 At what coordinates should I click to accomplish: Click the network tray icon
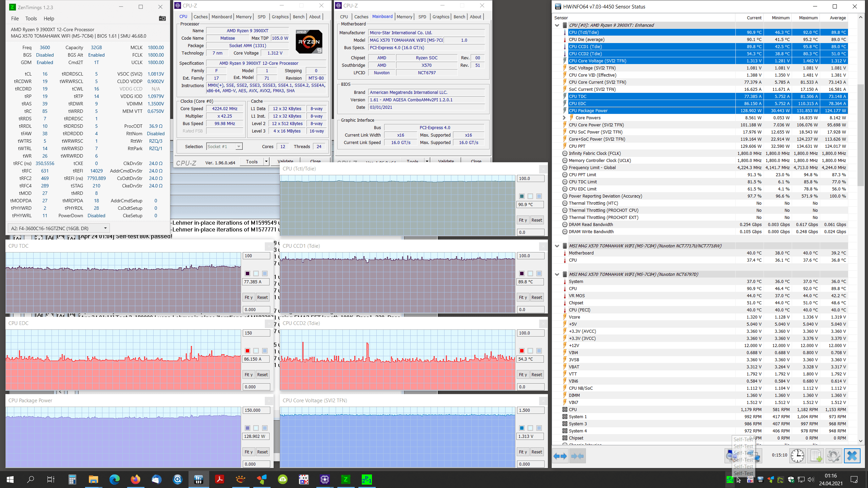click(x=801, y=480)
